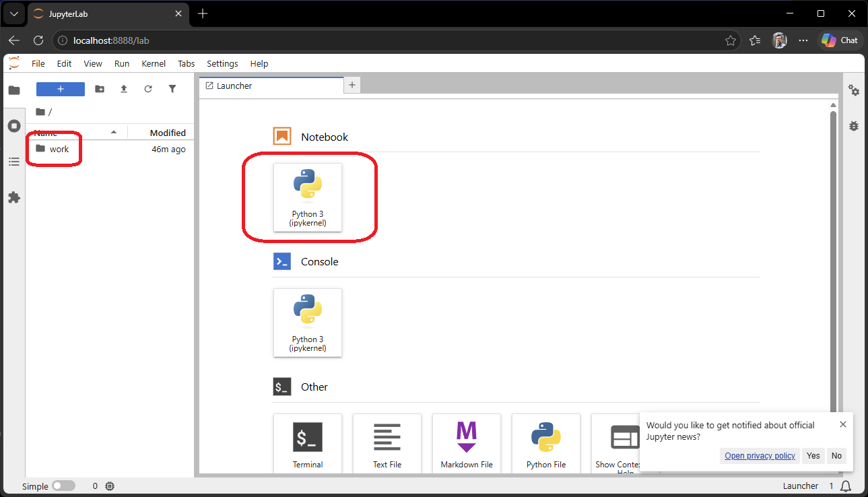Screen dimensions: 868x497
Task: Go back with browser back arrow
Action: click(x=14, y=40)
